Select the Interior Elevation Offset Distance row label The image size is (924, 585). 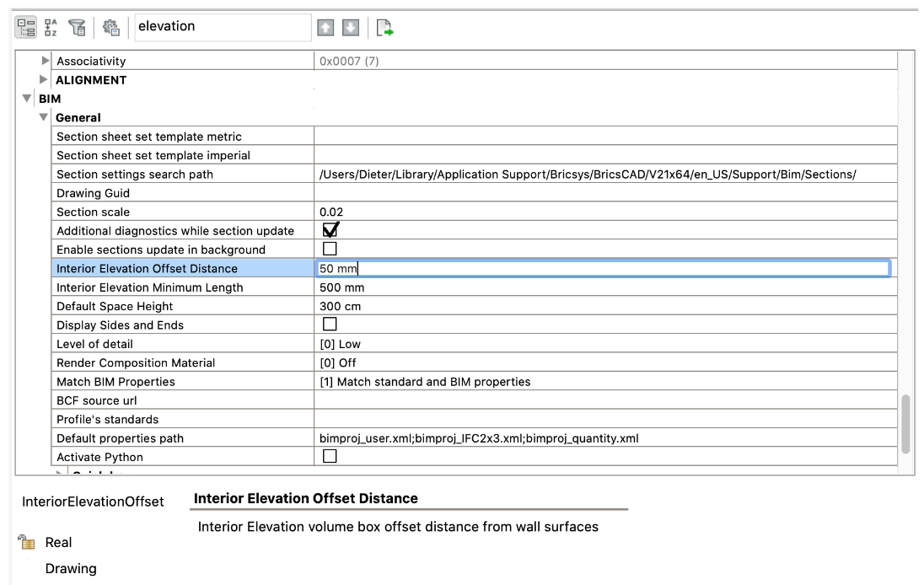coord(147,269)
